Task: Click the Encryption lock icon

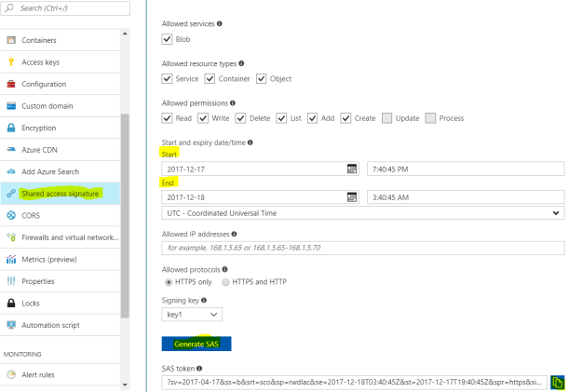Action: pyautogui.click(x=11, y=128)
